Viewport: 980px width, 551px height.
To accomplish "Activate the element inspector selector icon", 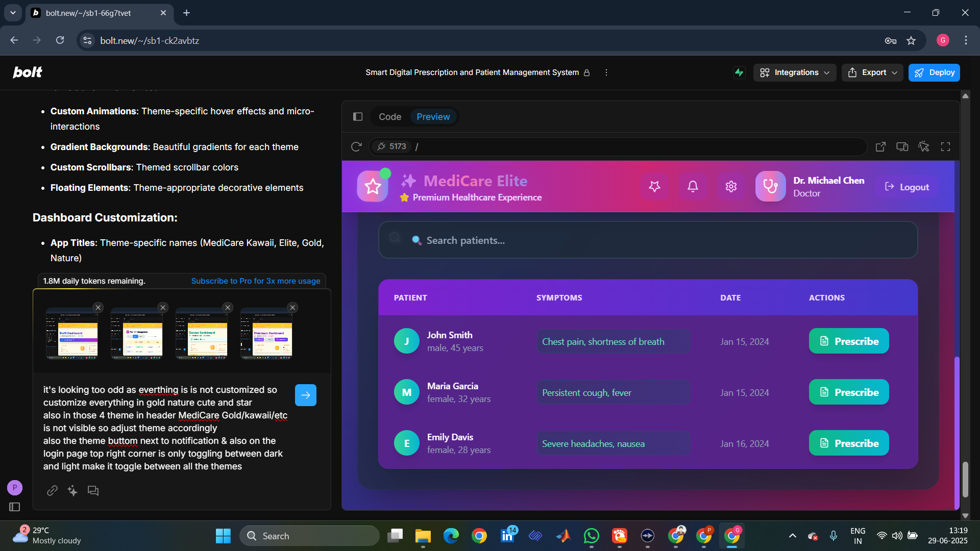I will click(x=923, y=147).
